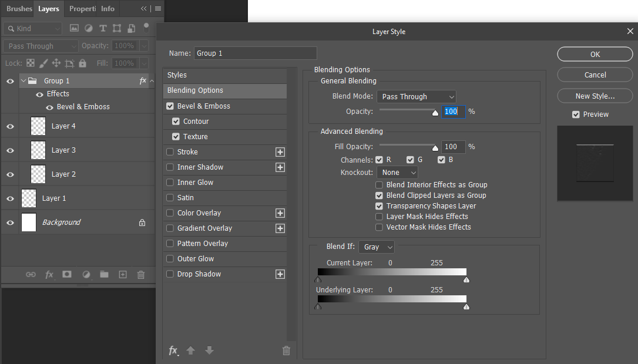Uncheck the Preview checkbox
Viewport: 638px width, 364px height.
tap(576, 114)
